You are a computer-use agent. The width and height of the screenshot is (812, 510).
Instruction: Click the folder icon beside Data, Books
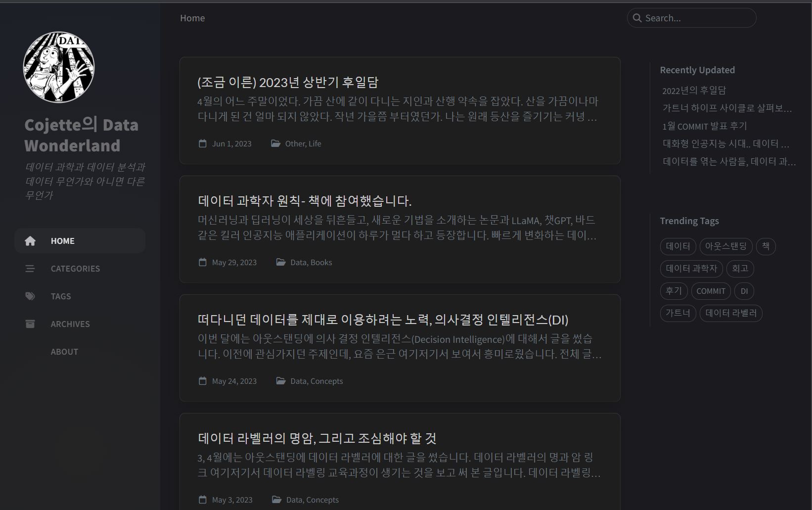(281, 262)
